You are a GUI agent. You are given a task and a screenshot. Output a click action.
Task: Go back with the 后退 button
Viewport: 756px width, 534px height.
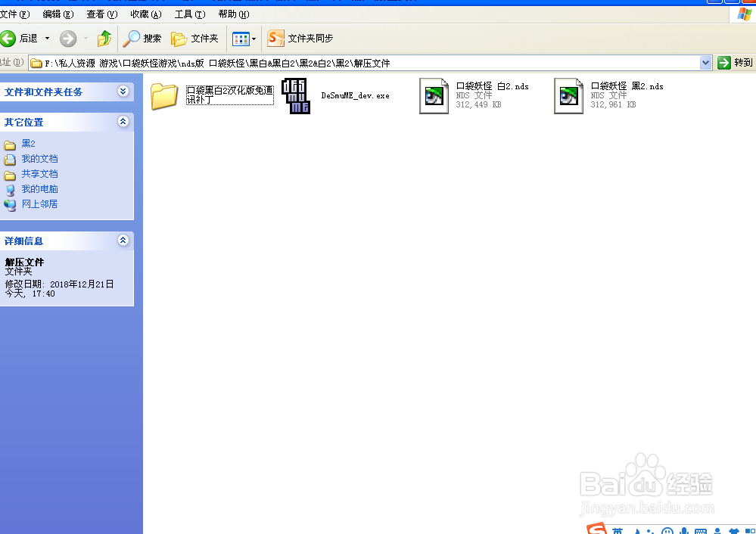tap(19, 38)
